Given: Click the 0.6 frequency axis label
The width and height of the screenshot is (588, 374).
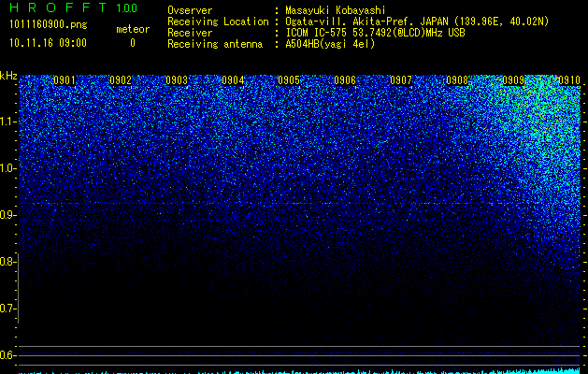Looking at the screenshot, I should click(x=7, y=355).
